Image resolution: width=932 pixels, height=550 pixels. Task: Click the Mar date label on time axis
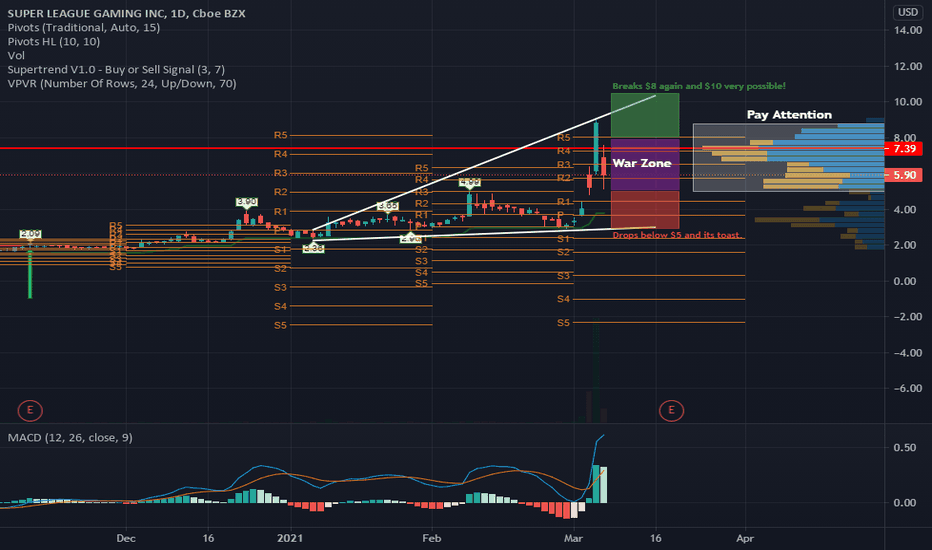click(573, 538)
